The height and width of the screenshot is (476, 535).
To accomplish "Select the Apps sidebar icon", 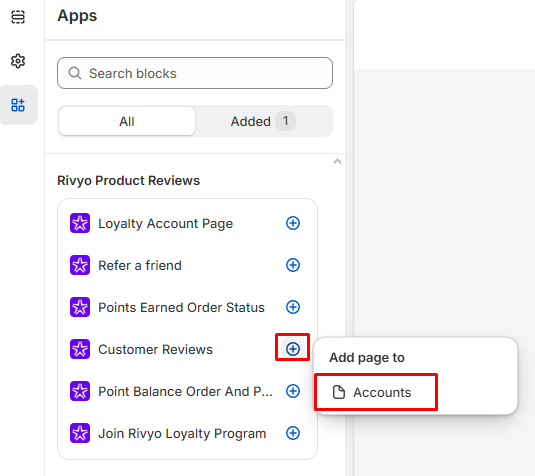I will 18,105.
